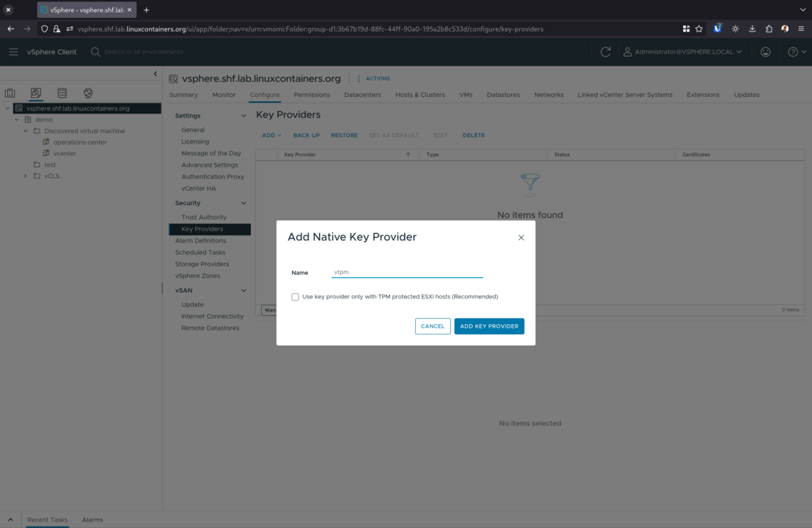Click the CANCEL button
Screen dimensions: 812x528
433,326
